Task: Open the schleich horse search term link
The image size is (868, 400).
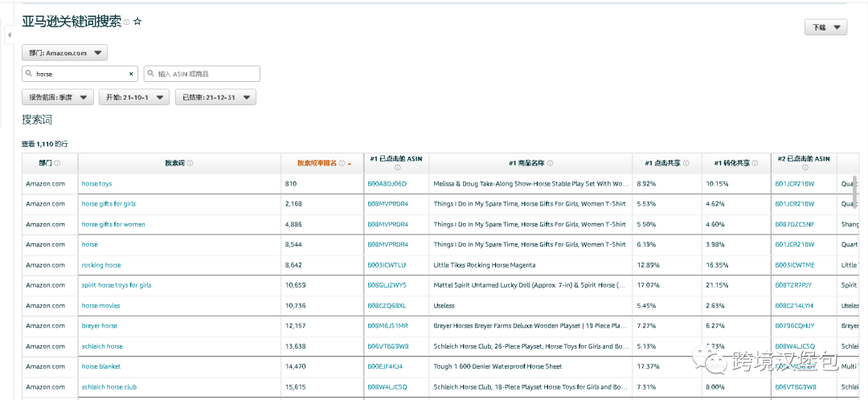Action: click(x=102, y=346)
